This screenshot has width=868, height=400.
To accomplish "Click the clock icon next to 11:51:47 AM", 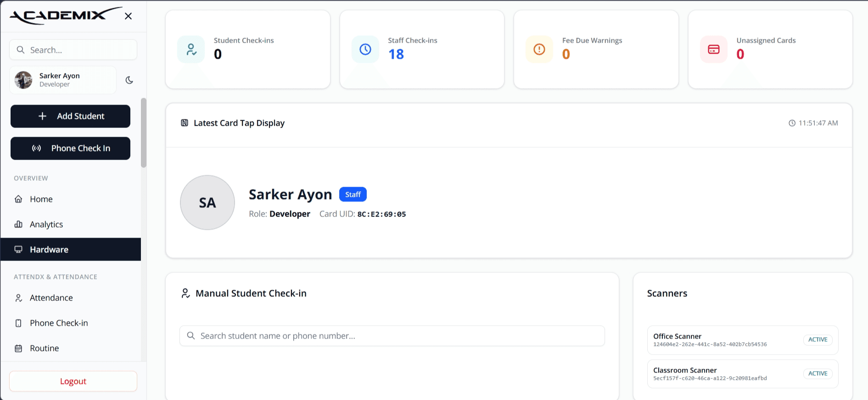I will click(x=792, y=123).
